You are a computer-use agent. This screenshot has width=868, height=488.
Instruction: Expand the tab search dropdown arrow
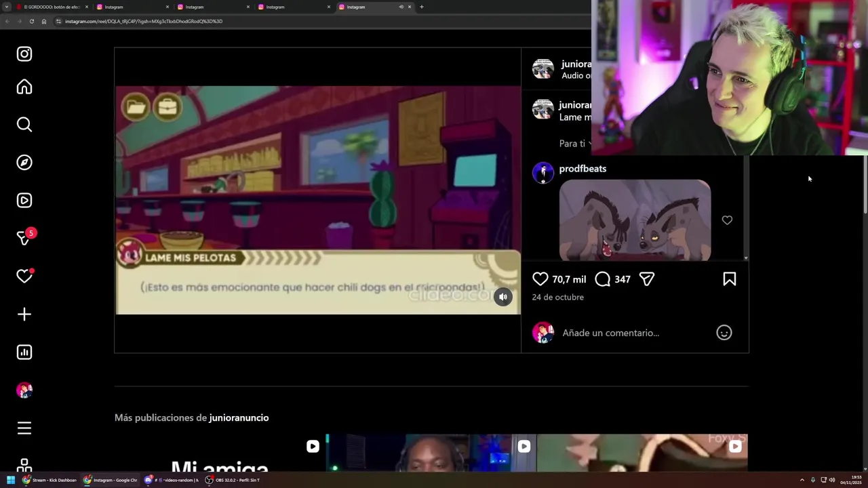[6, 7]
